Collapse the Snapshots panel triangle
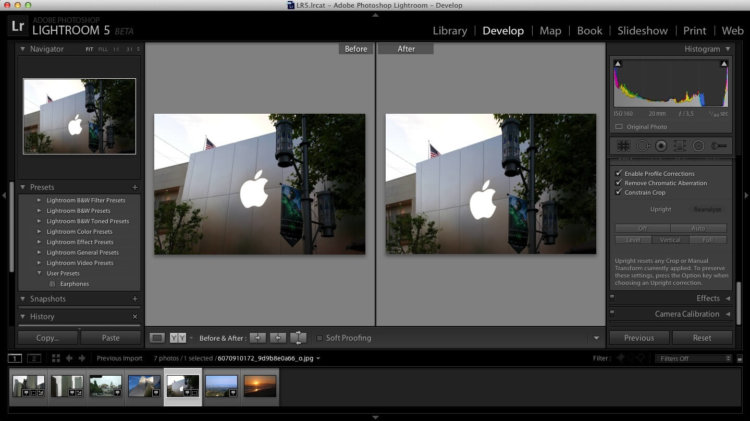 (x=22, y=299)
